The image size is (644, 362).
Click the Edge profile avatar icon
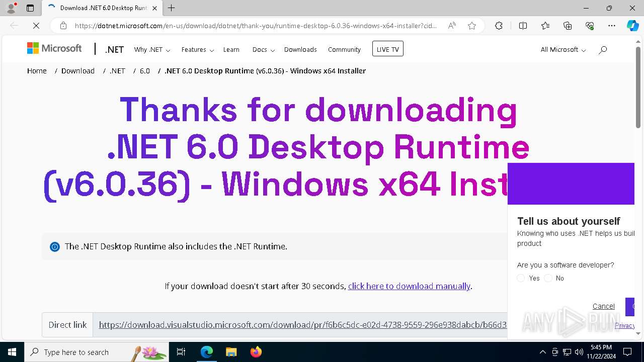(11, 8)
